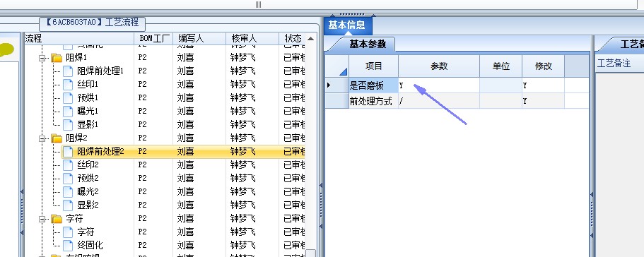Click the 状态 column header
The width and height of the screenshot is (644, 257).
tap(293, 39)
